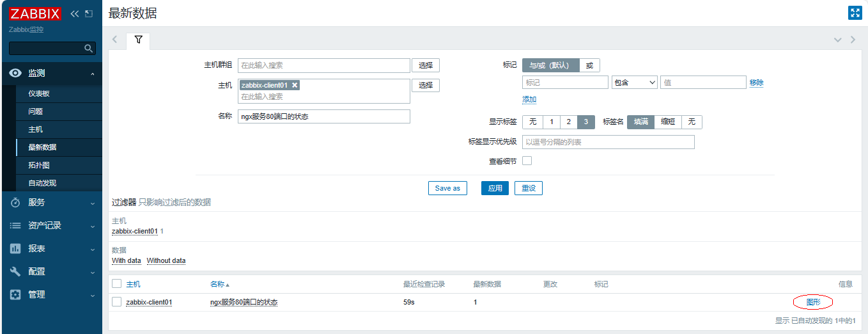Toggle kiosk fullscreen mode icon

coord(855,13)
